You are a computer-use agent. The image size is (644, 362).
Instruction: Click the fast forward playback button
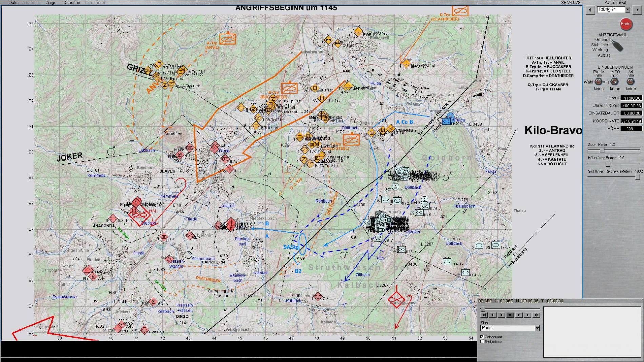click(x=536, y=315)
